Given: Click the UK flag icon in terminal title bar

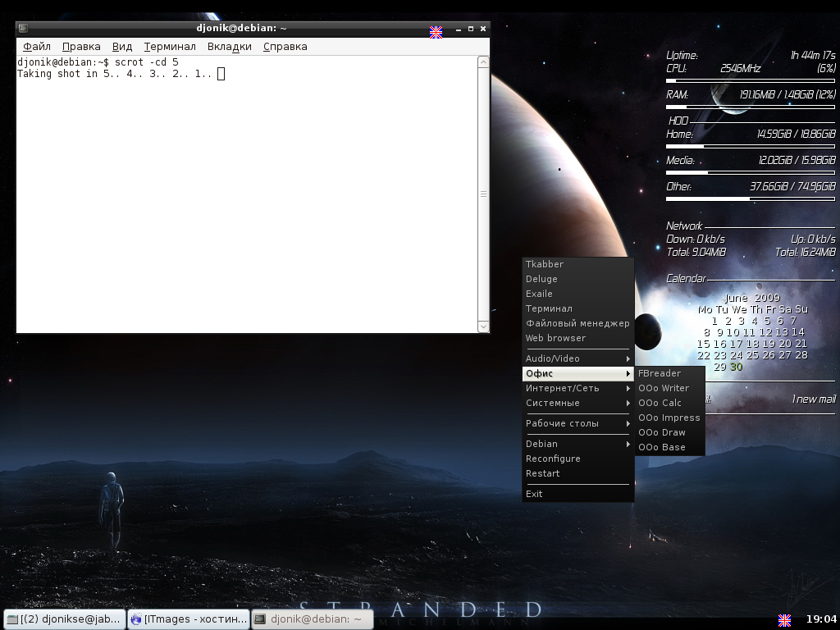Looking at the screenshot, I should click(436, 31).
